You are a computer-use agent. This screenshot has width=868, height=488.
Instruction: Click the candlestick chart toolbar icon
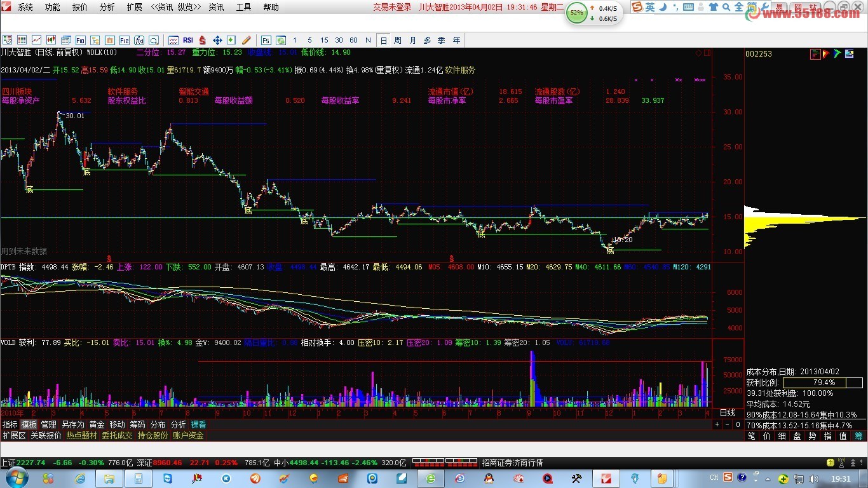point(51,39)
